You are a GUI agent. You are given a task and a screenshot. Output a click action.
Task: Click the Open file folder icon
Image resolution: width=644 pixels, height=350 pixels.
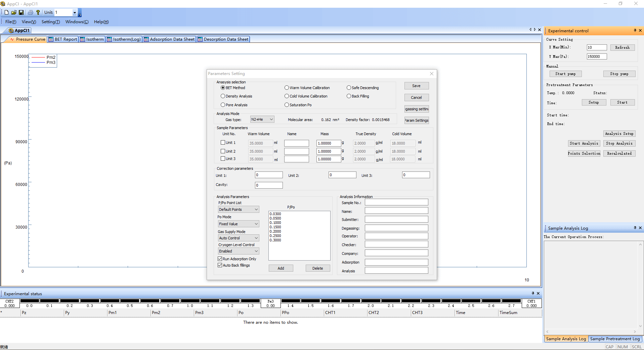pyautogui.click(x=14, y=12)
